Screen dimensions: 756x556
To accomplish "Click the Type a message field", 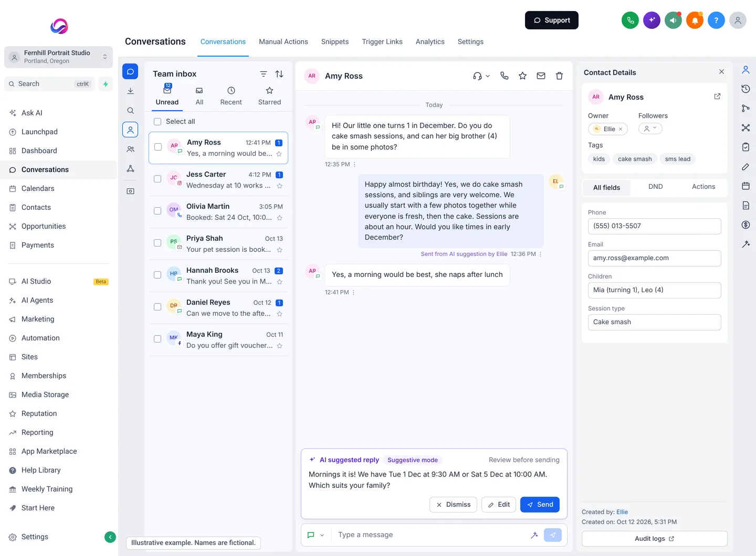I will click(430, 535).
